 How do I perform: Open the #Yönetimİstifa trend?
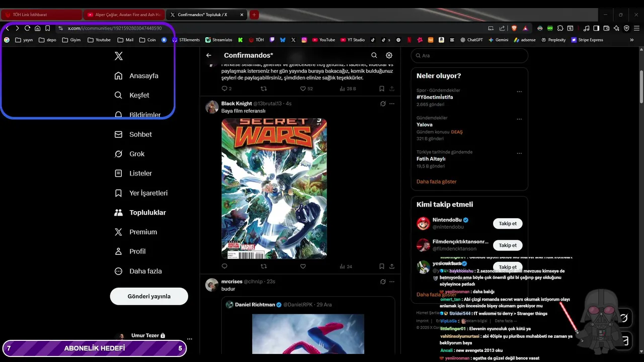tap(435, 97)
